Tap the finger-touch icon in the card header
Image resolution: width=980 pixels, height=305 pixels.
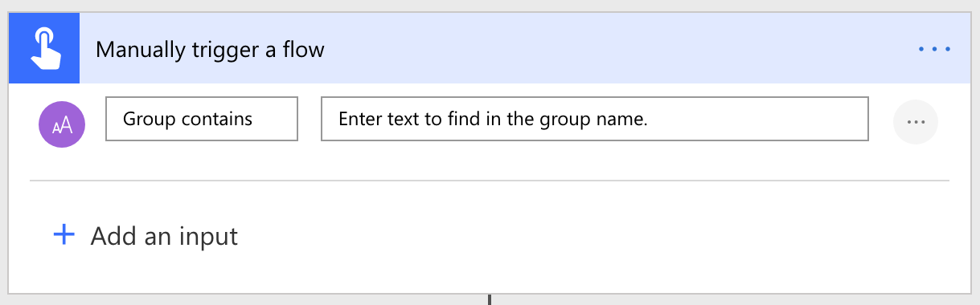[x=44, y=49]
